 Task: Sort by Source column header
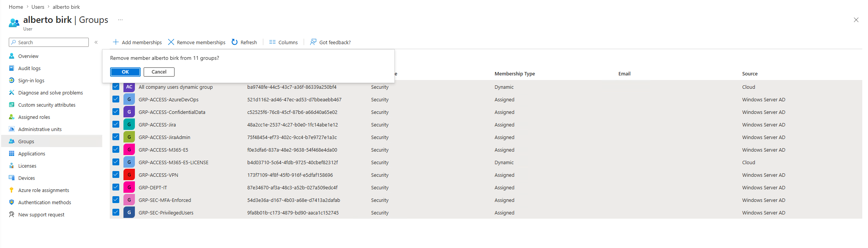[749, 74]
